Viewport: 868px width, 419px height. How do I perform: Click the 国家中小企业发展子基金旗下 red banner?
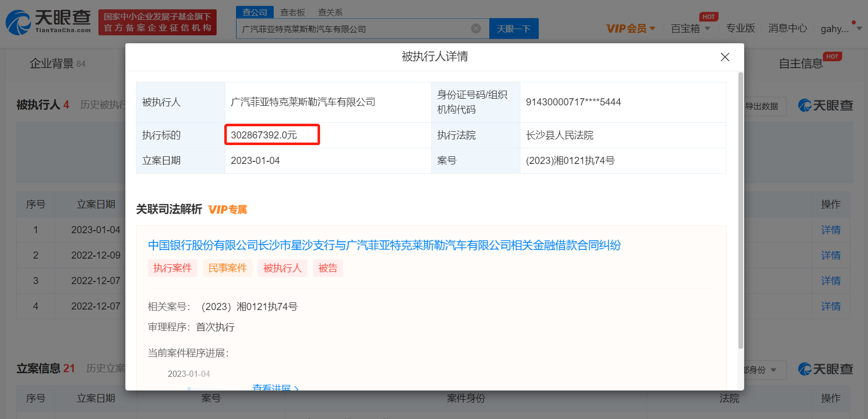coord(157,22)
